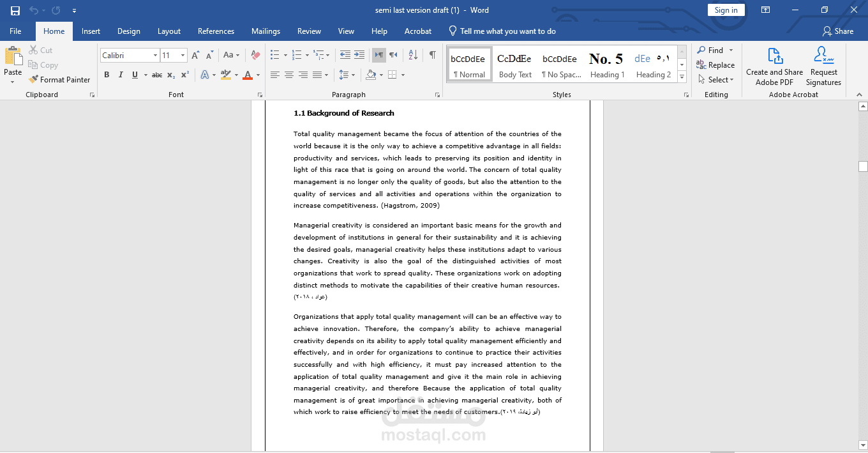The width and height of the screenshot is (868, 453).
Task: Click the Sign in button
Action: pyautogui.click(x=726, y=10)
